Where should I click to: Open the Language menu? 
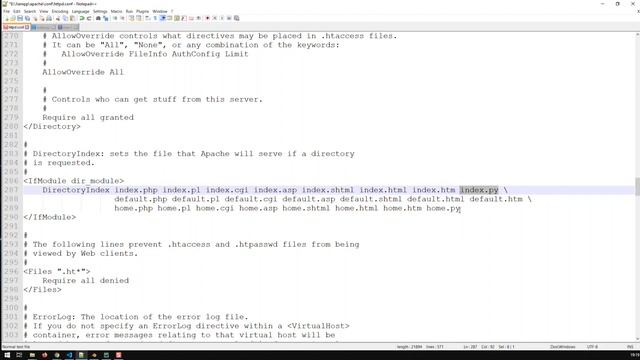(x=80, y=11)
